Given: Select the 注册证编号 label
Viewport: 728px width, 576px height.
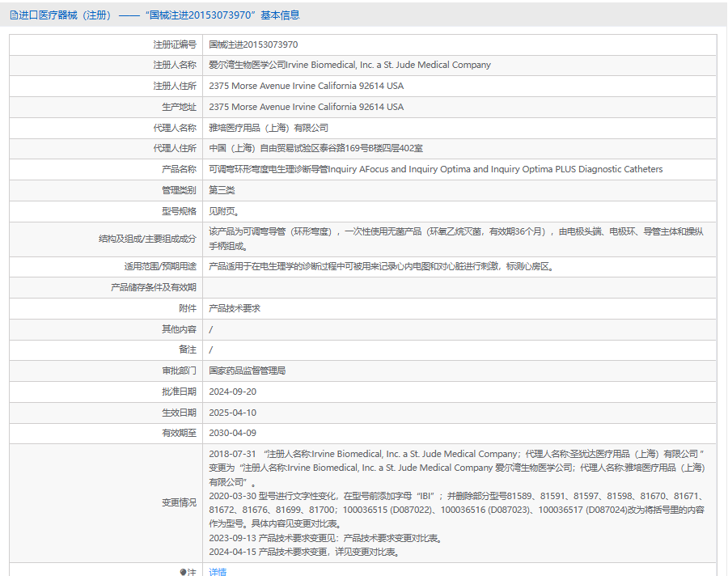Looking at the screenshot, I should point(175,44).
